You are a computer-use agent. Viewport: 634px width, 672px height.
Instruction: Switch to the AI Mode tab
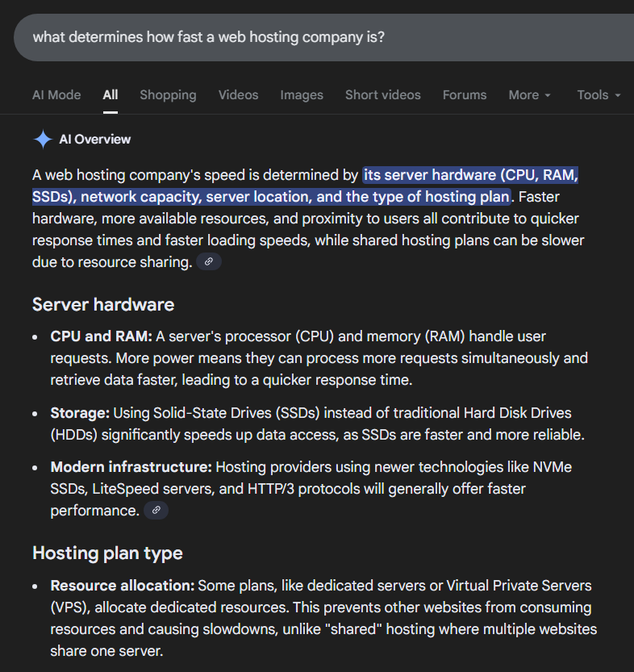(x=56, y=95)
